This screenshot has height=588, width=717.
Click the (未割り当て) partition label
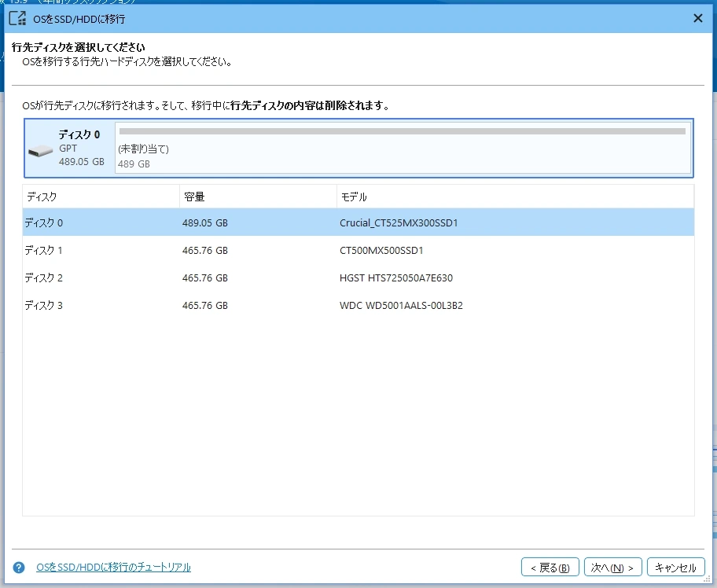tap(144, 149)
